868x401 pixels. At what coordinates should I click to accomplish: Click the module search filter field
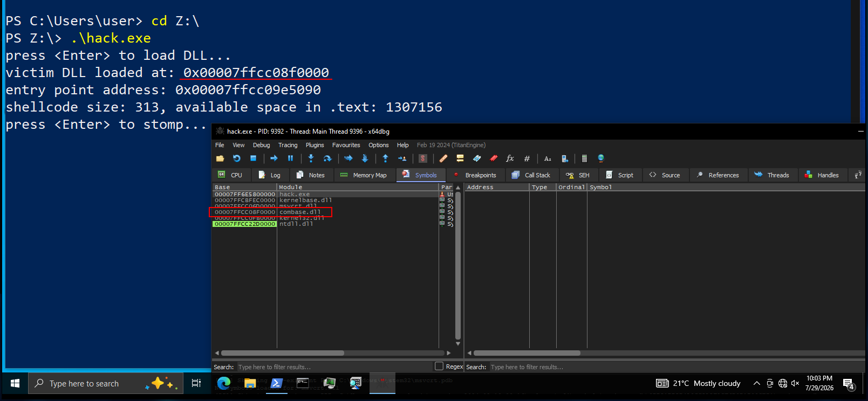click(334, 367)
